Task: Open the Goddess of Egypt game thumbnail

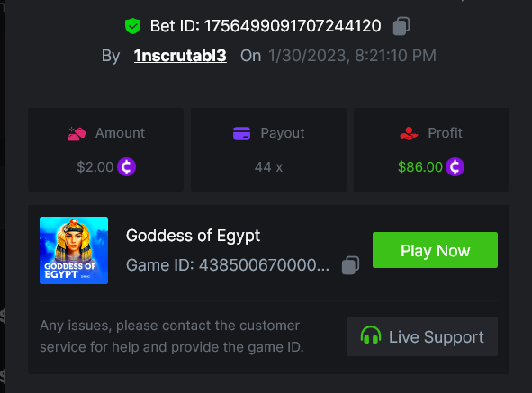Action: point(74,250)
